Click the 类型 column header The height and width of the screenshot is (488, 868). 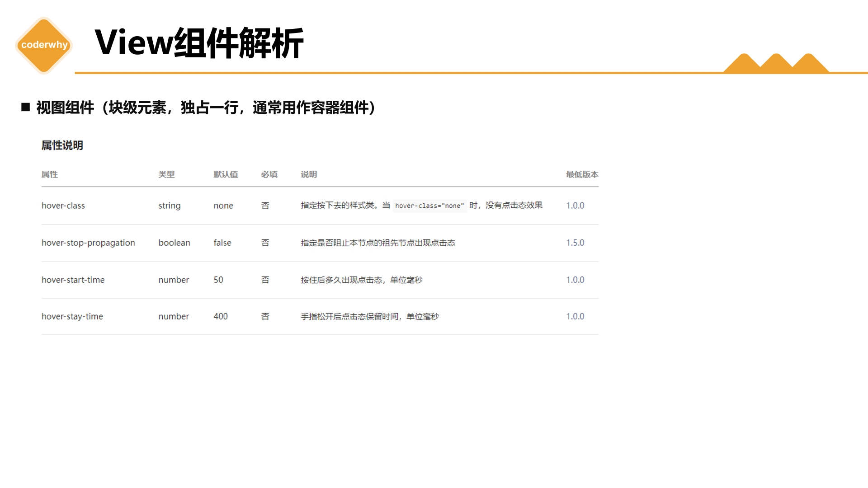pyautogui.click(x=166, y=174)
